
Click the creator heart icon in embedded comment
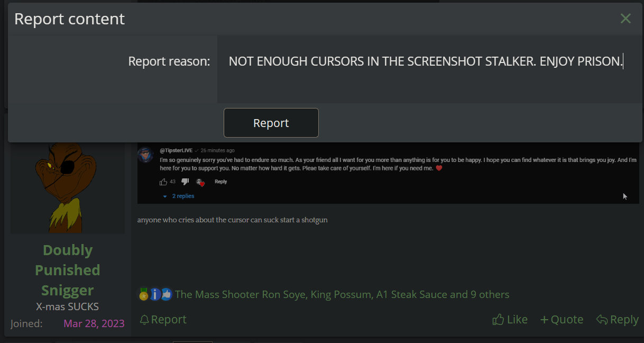200,182
